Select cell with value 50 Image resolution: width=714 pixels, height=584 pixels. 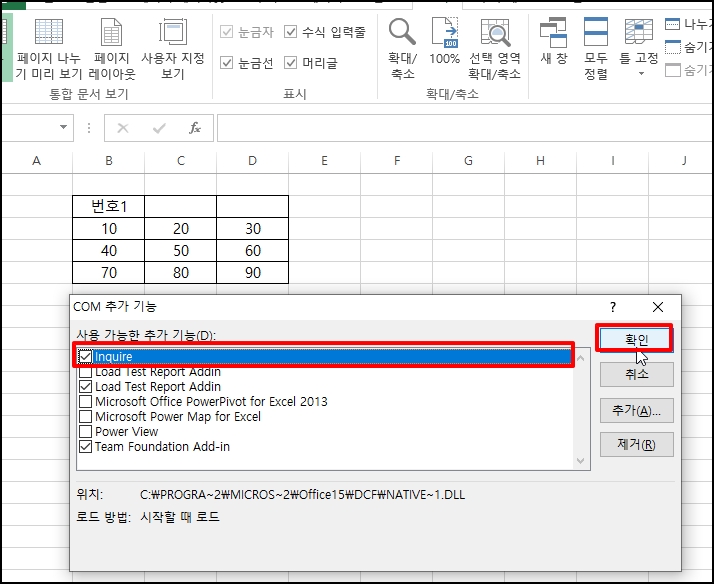point(181,250)
